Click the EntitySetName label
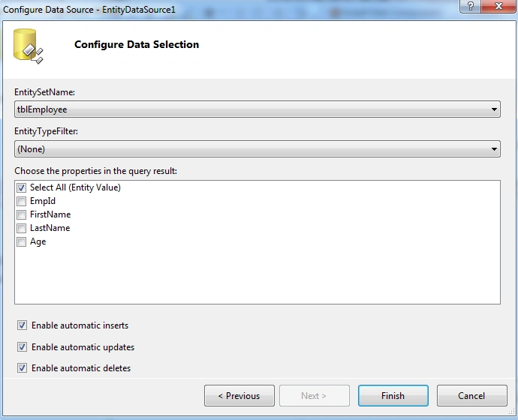518x420 pixels. tap(44, 92)
